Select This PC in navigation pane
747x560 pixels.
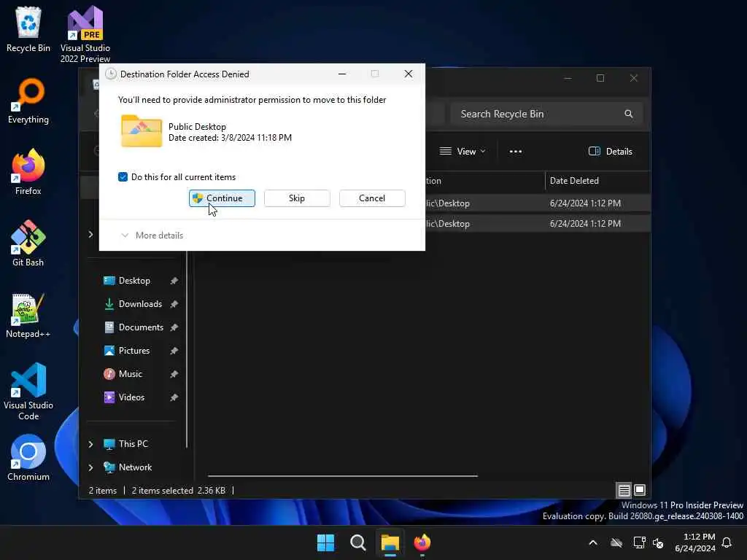click(x=133, y=444)
